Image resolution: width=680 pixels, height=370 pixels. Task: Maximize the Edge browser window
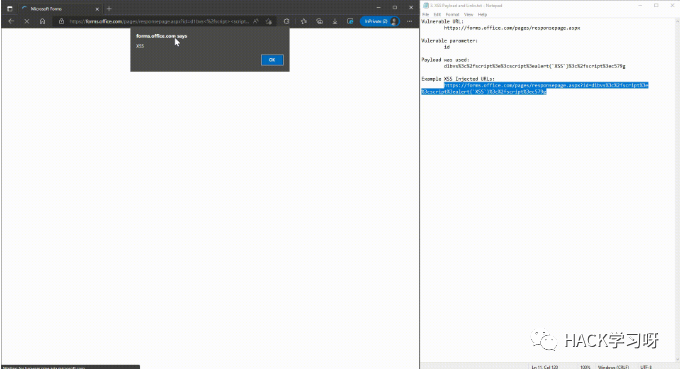pyautogui.click(x=395, y=7)
